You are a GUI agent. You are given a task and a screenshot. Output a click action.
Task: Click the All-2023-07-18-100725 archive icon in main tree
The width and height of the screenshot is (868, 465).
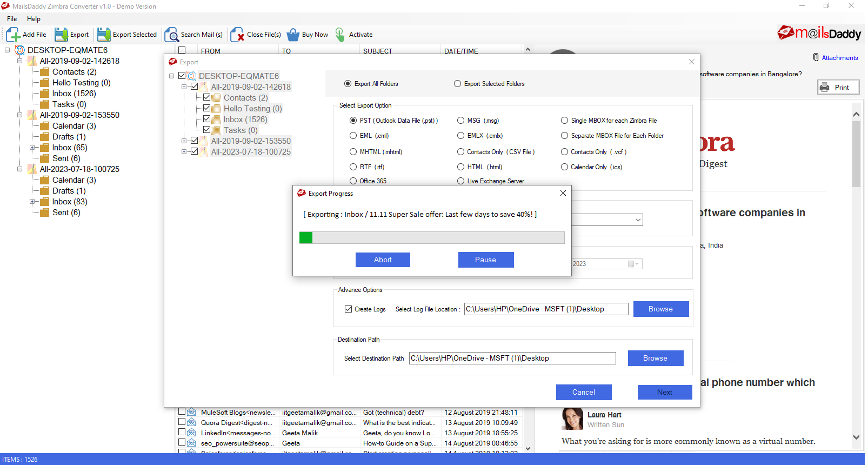point(32,169)
